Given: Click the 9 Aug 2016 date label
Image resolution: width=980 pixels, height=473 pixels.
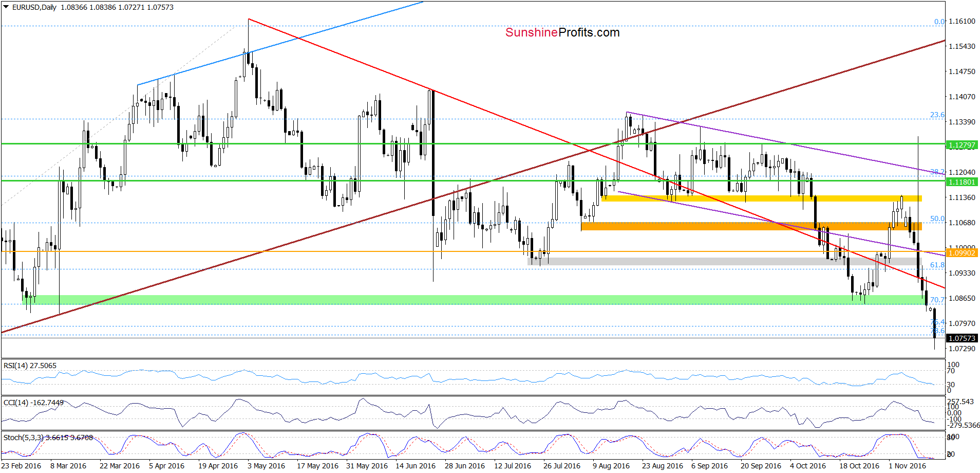Looking at the screenshot, I should coord(611,466).
